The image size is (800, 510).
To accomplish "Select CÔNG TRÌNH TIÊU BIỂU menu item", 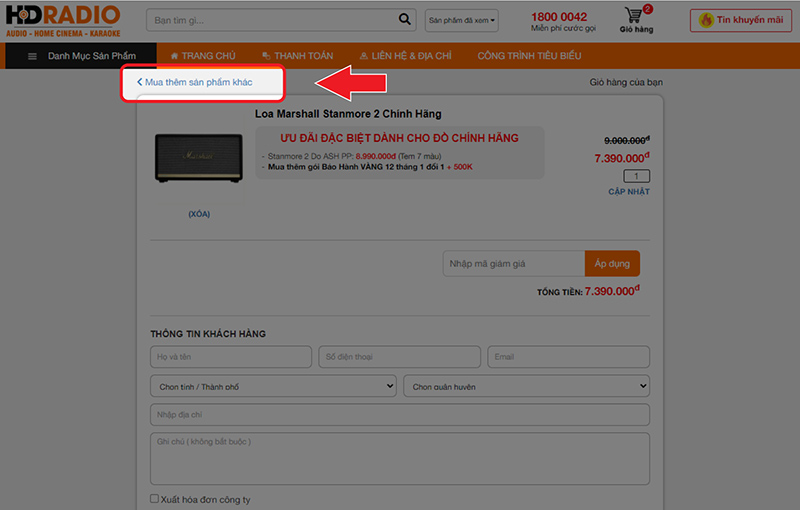I will [x=529, y=56].
